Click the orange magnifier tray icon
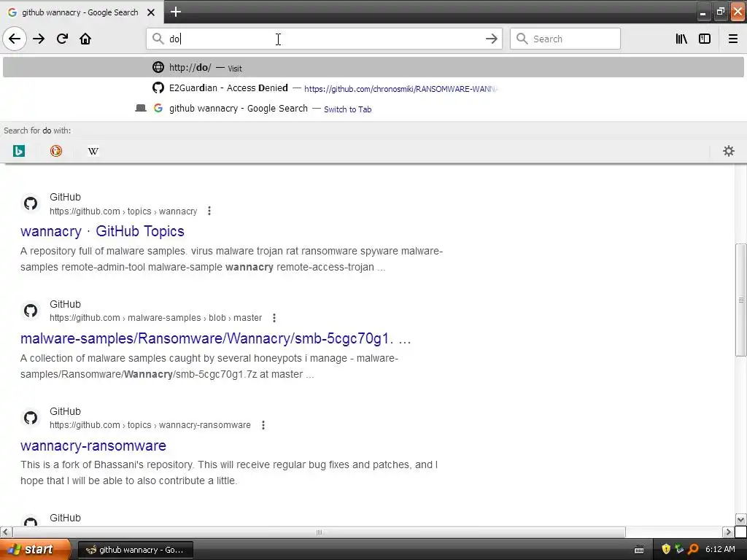Screen dimensions: 747x560 tap(693, 549)
